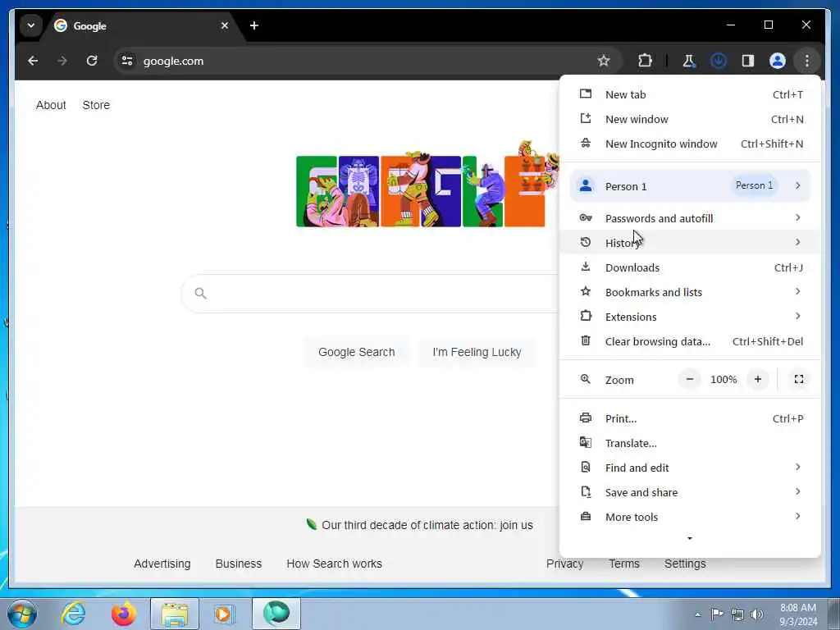Click the taskbar clock showing 8:08 AM

[798, 614]
